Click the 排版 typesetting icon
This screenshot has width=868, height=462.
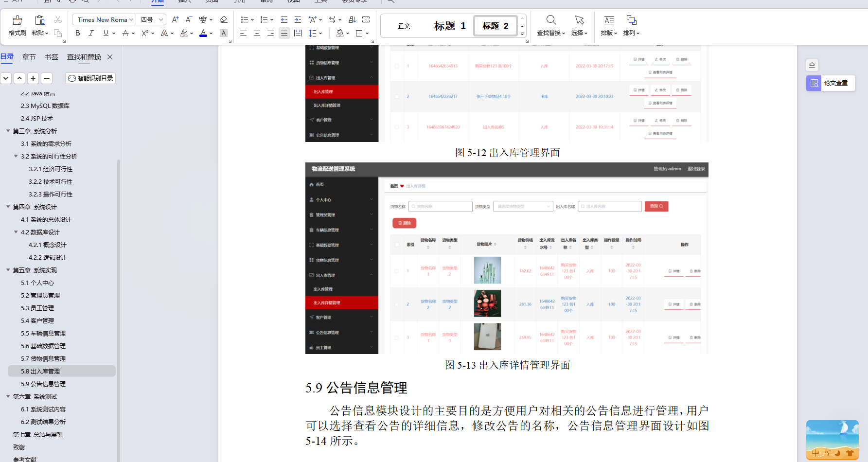click(x=608, y=24)
